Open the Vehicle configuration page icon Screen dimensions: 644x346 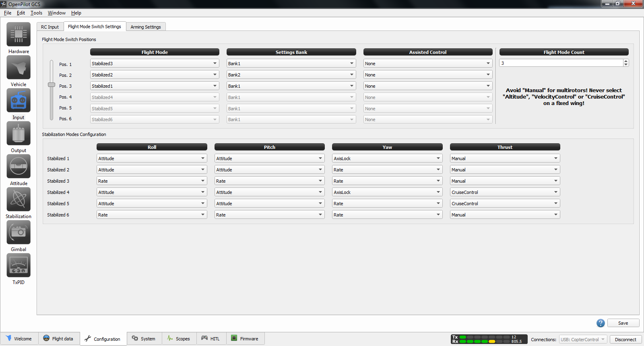(x=19, y=68)
